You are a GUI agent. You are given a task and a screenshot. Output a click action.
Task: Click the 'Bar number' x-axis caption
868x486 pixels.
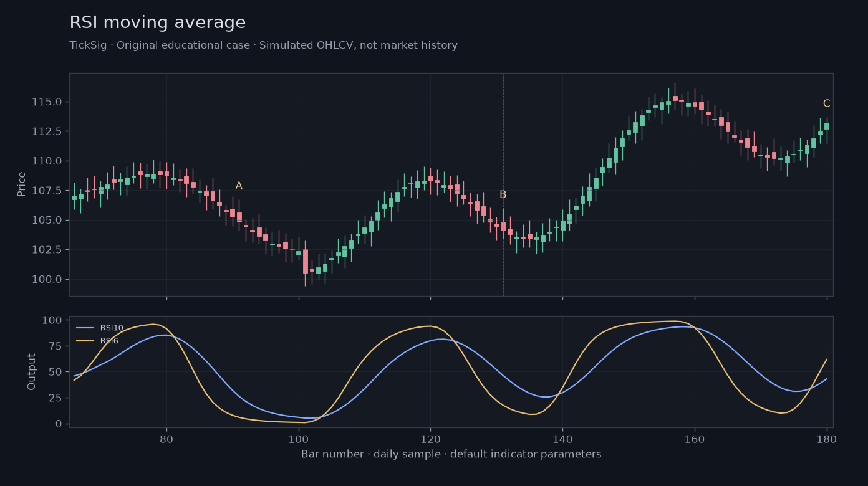click(451, 454)
